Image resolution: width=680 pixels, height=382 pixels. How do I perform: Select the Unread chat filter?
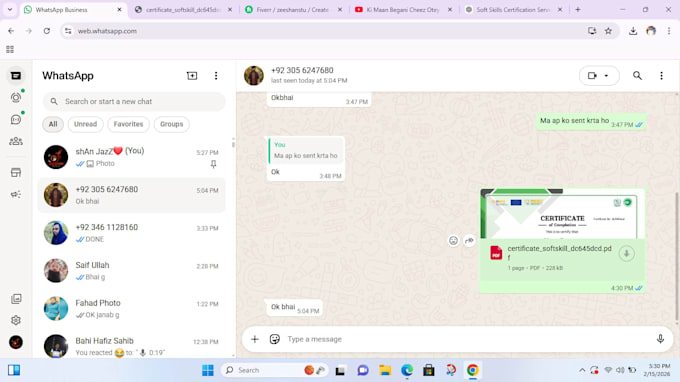[x=85, y=124]
